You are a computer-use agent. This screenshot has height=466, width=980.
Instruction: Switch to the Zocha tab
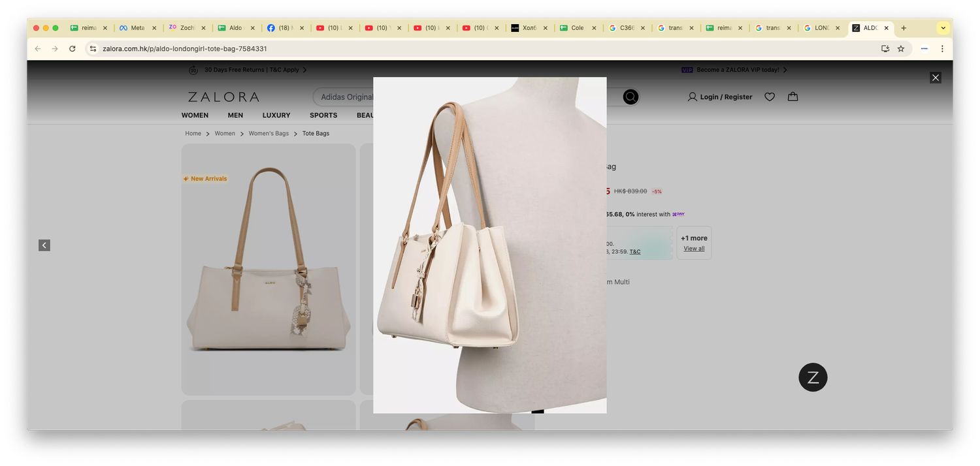click(187, 28)
